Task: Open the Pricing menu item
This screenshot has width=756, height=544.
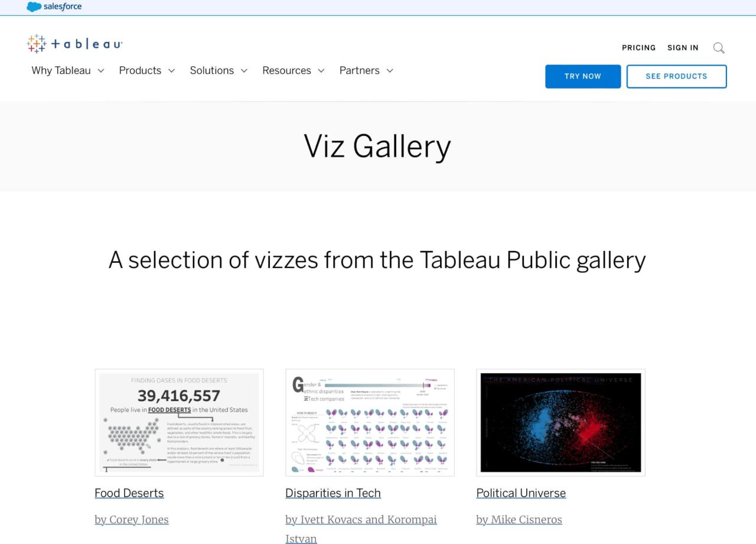Action: [638, 48]
